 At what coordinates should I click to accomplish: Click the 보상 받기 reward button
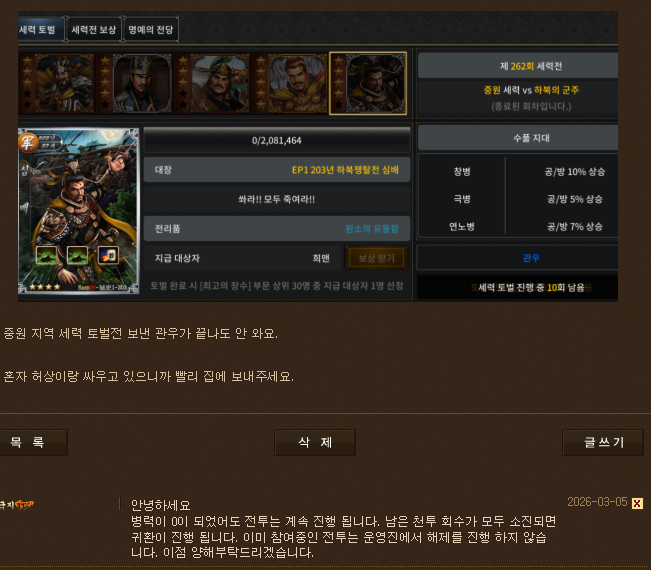coord(377,258)
